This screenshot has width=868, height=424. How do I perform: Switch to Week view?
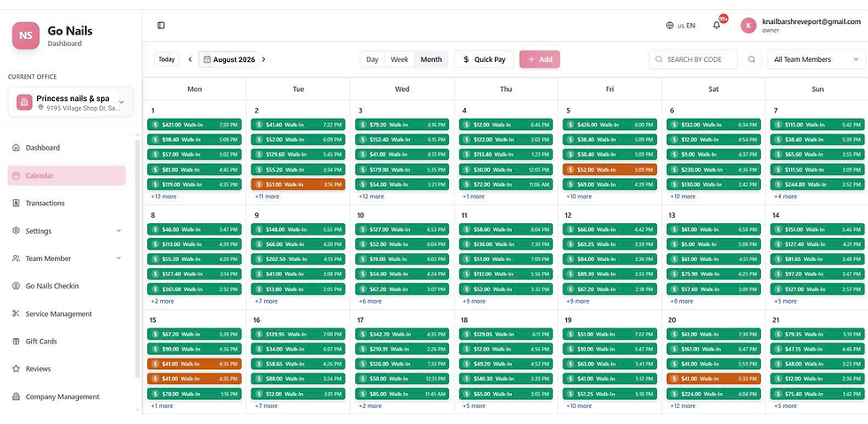[399, 59]
